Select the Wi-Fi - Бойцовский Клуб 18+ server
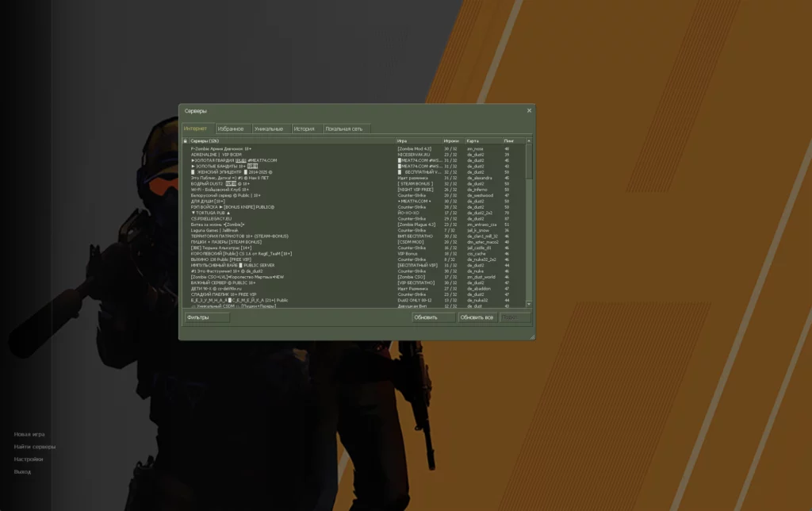The width and height of the screenshot is (812, 511). 354,190
